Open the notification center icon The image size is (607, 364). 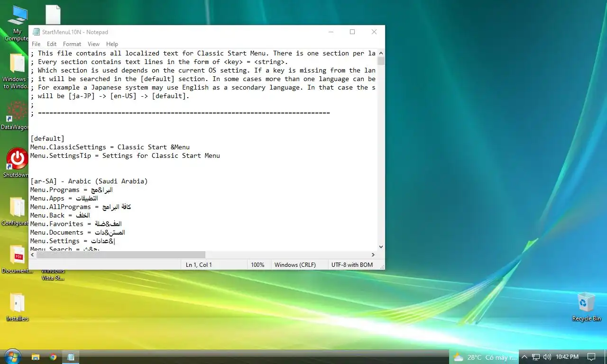coord(591,357)
